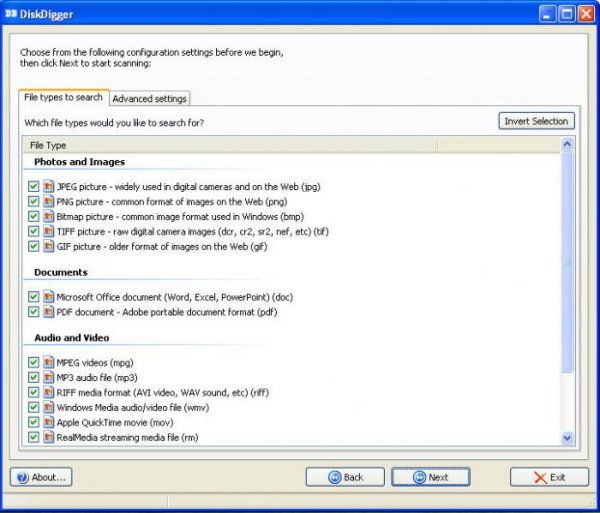Image resolution: width=600 pixels, height=513 pixels.
Task: Click the GIF picture file icon
Action: click(x=48, y=246)
